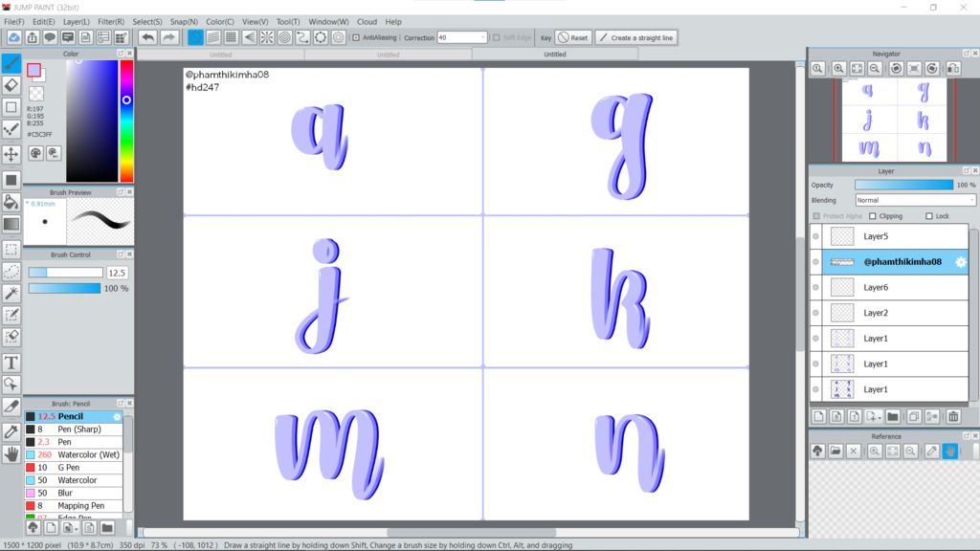The height and width of the screenshot is (551, 980).
Task: Switch to the third Untitled tab
Action: [555, 55]
